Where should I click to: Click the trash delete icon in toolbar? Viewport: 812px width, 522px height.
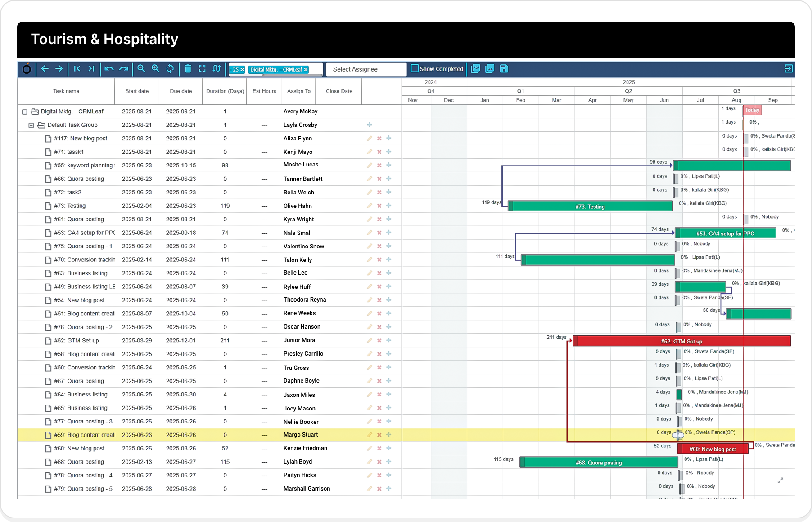[x=188, y=69]
